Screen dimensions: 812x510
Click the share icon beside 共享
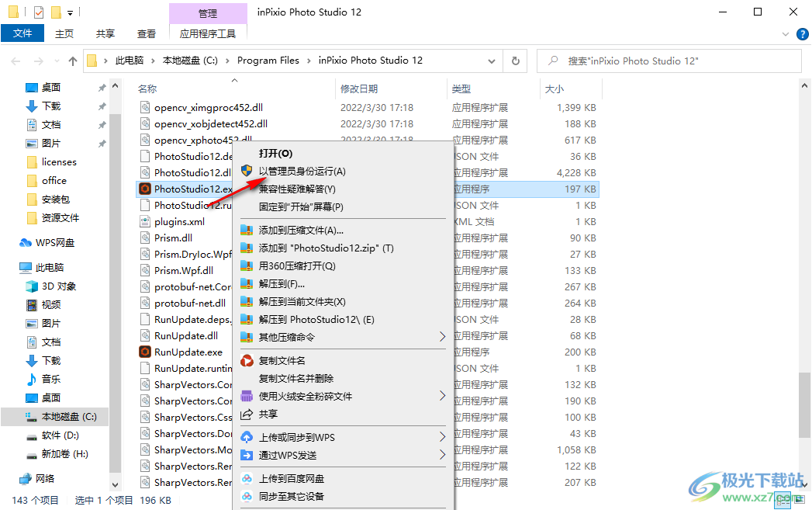click(247, 414)
